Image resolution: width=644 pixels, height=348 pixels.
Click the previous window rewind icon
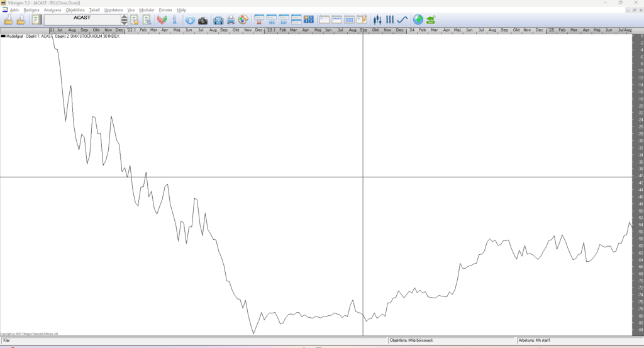pyautogui.click(x=272, y=20)
